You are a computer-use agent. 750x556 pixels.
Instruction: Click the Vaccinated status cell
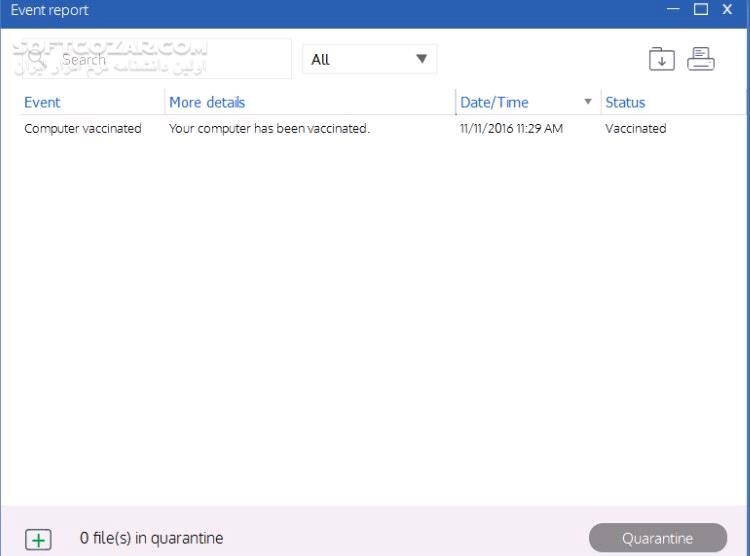(x=635, y=128)
